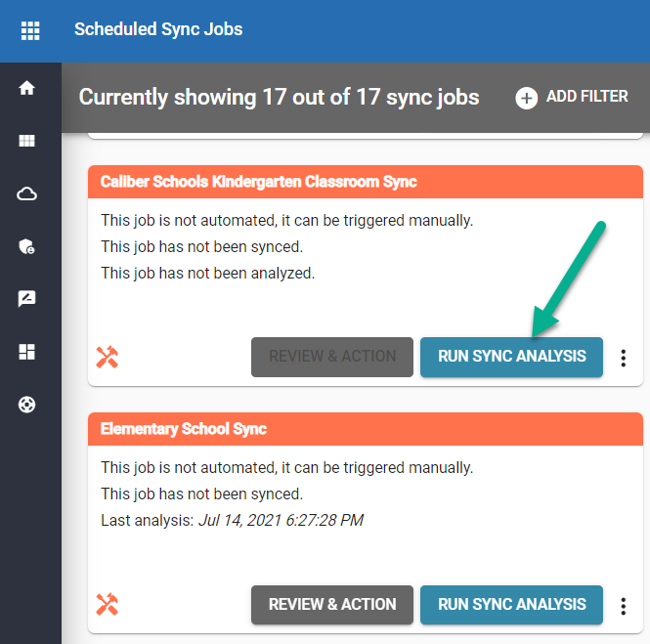
Task: Click Review & Action on Caliber Schools Kindergarten job
Action: point(332,357)
